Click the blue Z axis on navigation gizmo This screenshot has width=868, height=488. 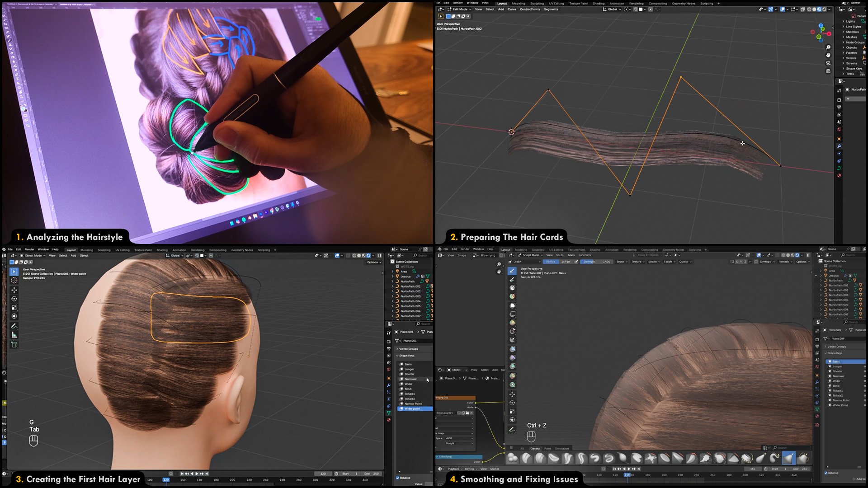[821, 26]
